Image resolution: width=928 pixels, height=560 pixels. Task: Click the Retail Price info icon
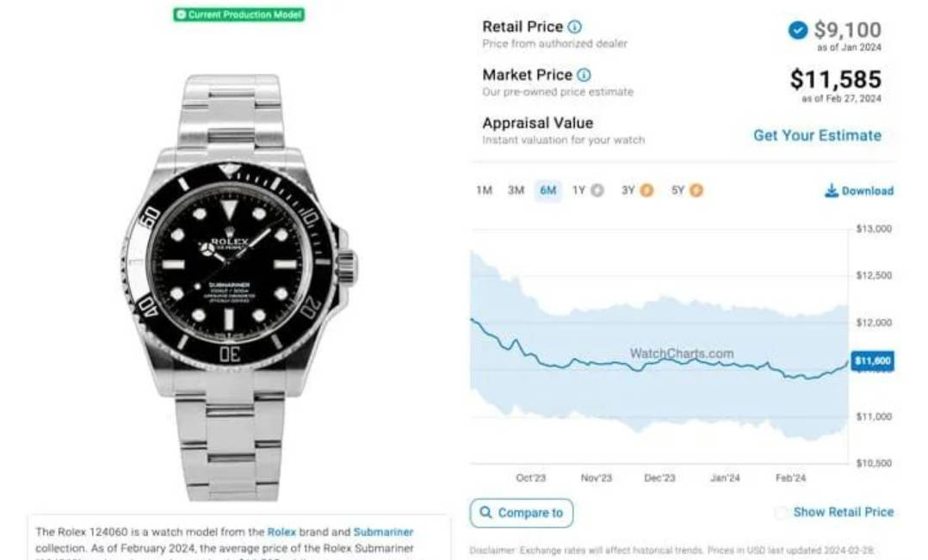pos(575,27)
